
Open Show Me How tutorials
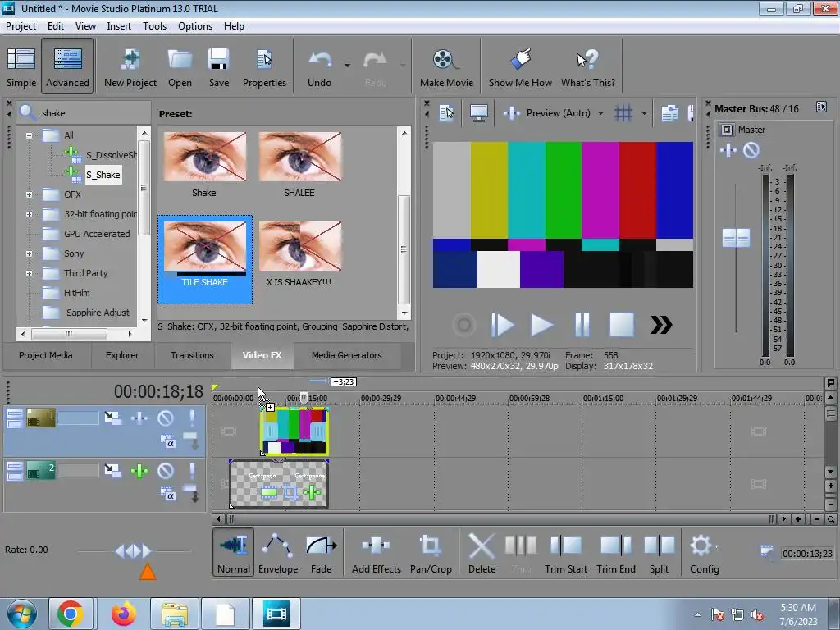tap(520, 67)
